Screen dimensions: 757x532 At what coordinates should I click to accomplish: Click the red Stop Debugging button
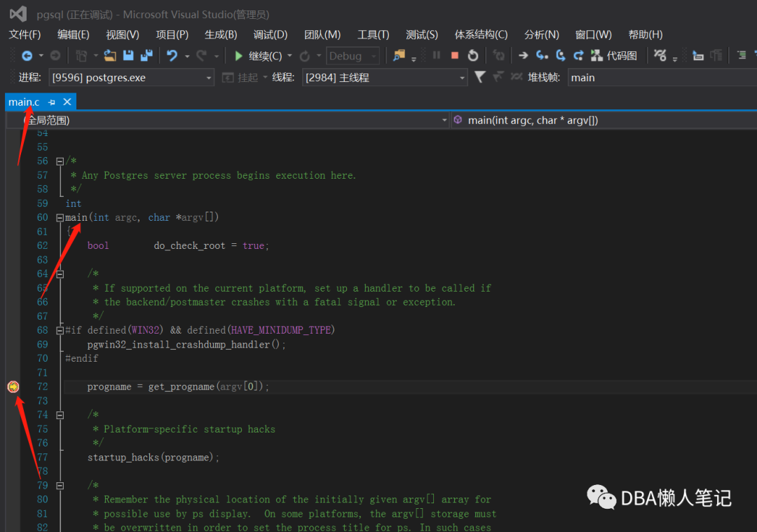[x=455, y=56]
